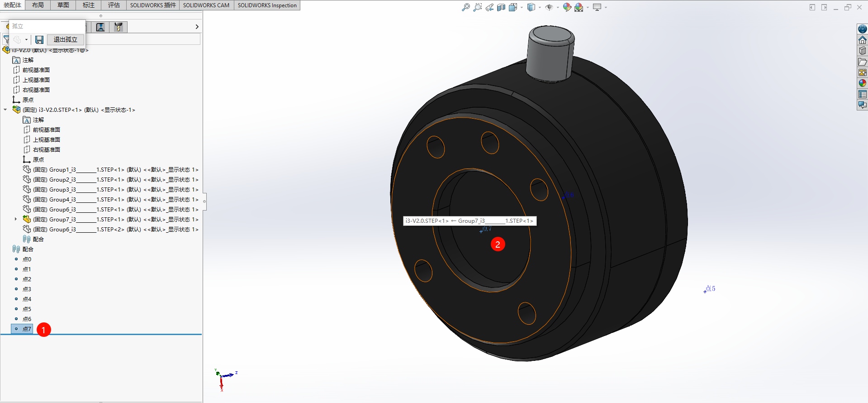This screenshot has width=868, height=403.
Task: Open the View Palette task pane tab
Action: point(863,72)
